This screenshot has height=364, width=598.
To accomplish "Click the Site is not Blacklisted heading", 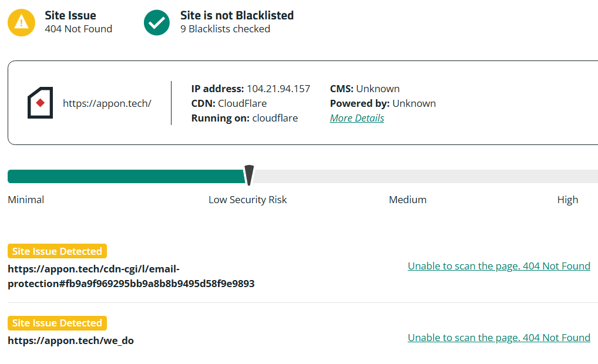I will click(x=237, y=15).
